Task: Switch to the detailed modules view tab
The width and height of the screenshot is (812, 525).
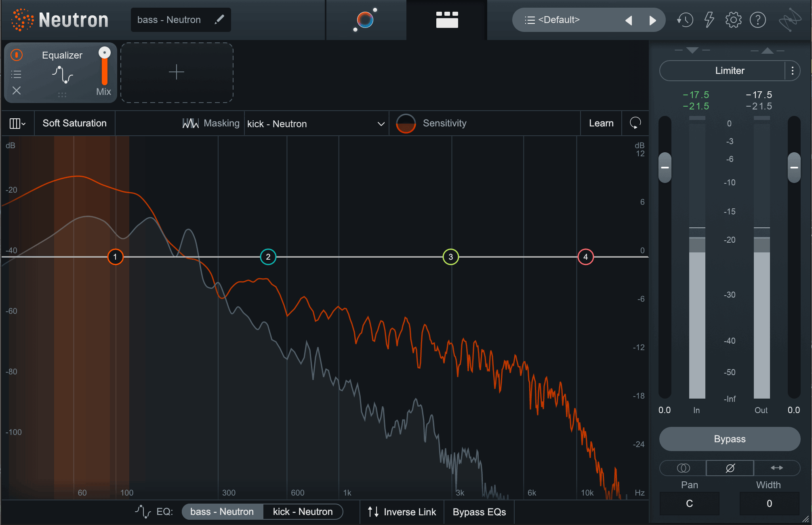Action: [x=447, y=19]
